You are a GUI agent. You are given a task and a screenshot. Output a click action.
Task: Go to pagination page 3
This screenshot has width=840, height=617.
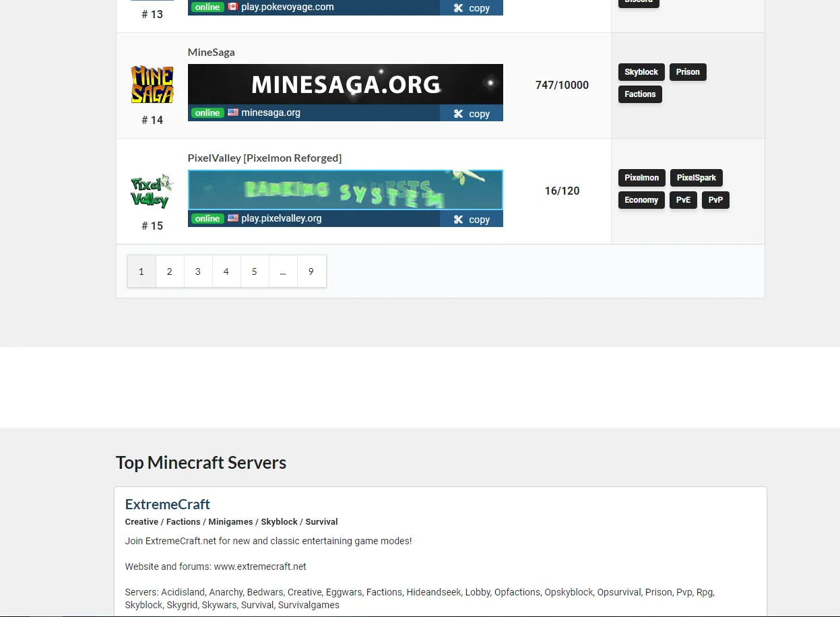[198, 271]
